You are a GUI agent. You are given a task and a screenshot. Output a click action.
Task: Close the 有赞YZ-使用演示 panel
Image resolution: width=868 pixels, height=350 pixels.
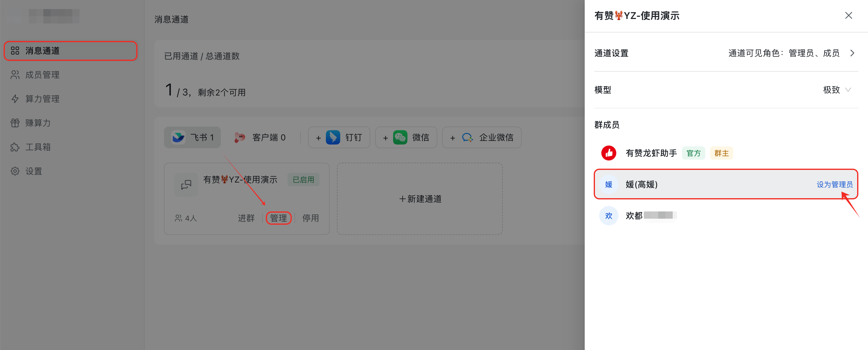coord(848,15)
